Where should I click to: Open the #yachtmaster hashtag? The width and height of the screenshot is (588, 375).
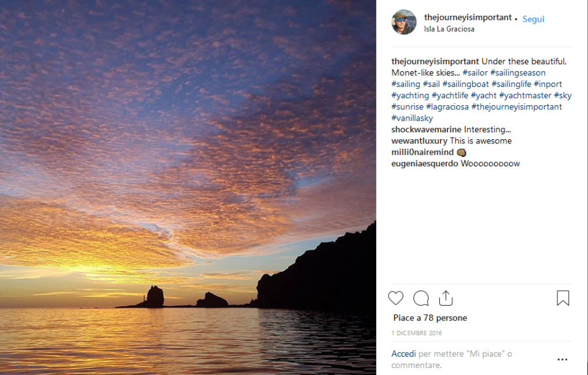coord(525,95)
